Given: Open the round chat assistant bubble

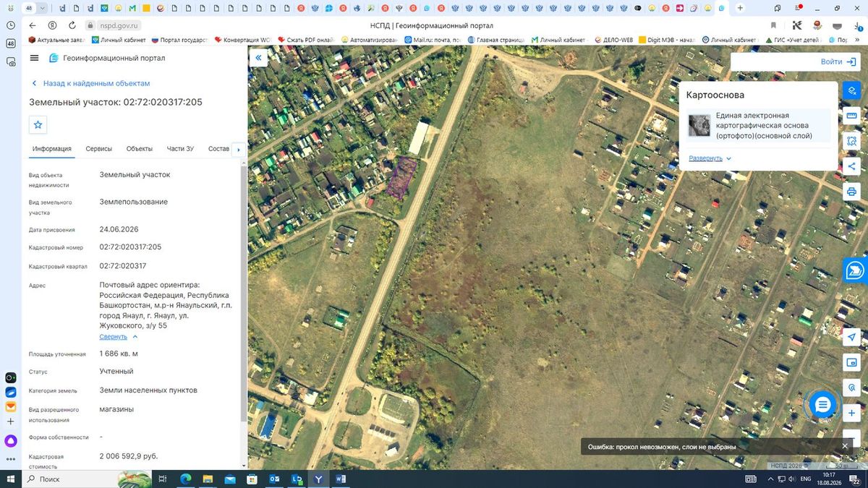Looking at the screenshot, I should tap(822, 405).
